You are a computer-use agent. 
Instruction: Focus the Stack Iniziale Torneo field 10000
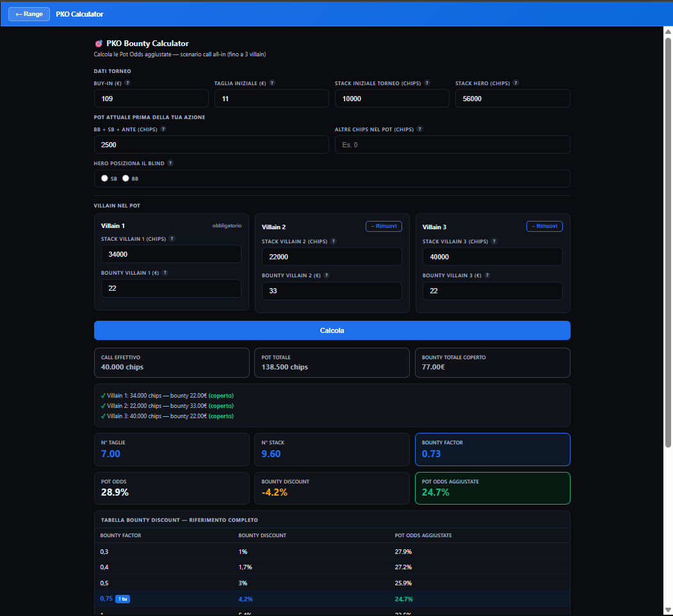392,99
